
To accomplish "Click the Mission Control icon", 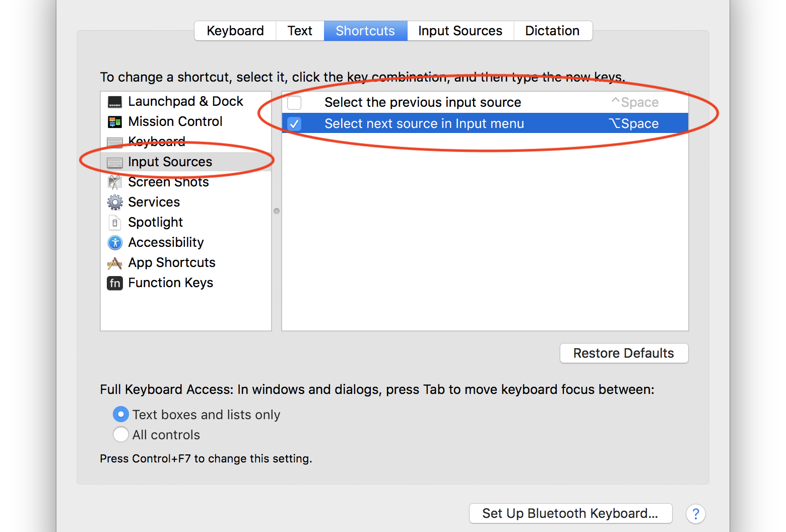I will 115,122.
